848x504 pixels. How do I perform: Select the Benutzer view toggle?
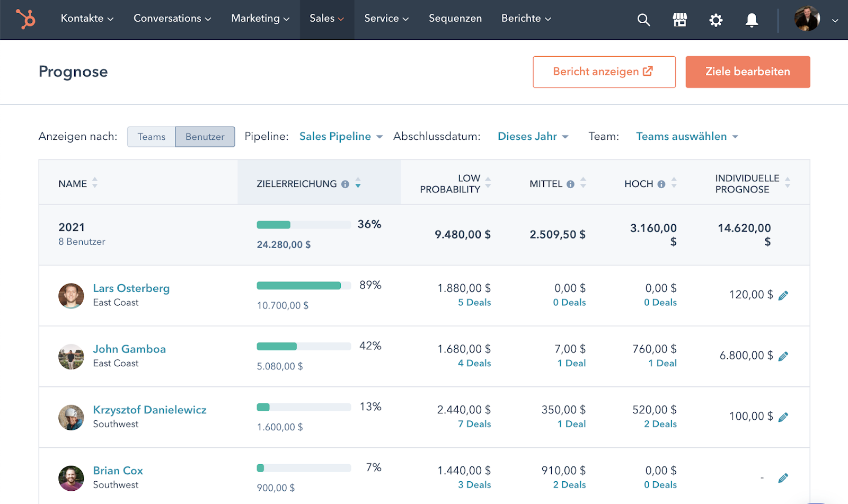click(x=205, y=137)
